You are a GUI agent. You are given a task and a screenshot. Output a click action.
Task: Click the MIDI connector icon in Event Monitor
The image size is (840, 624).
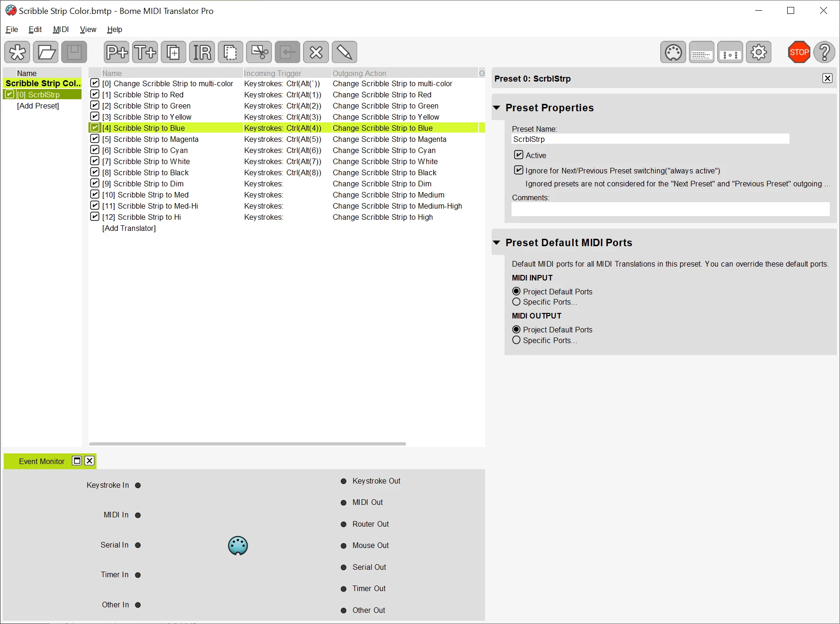pos(238,546)
